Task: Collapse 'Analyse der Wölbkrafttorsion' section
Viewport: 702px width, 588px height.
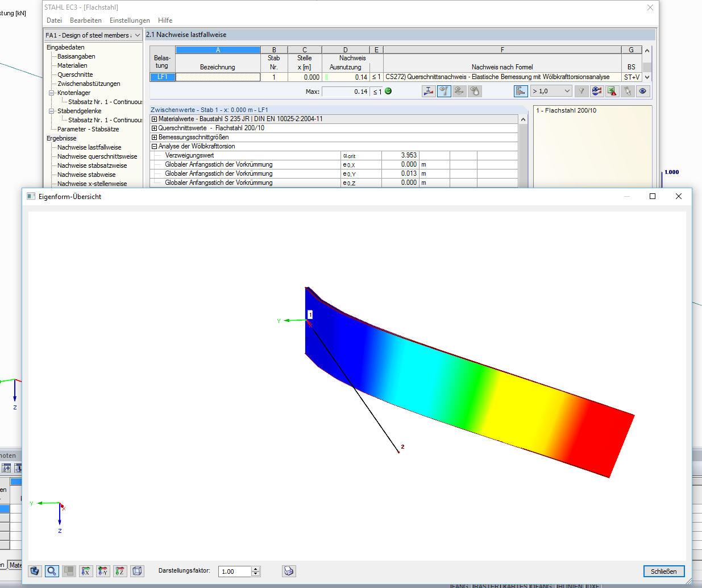Action: (153, 146)
